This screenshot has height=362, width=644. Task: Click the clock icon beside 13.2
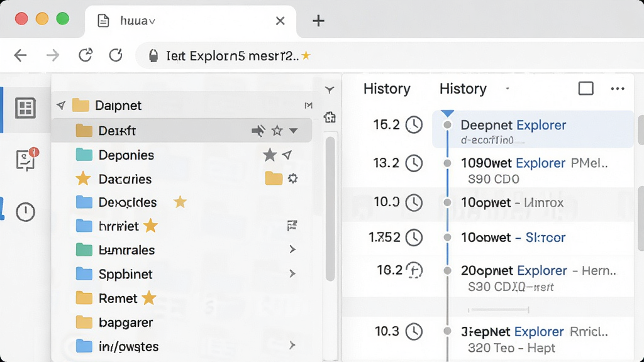click(x=414, y=163)
